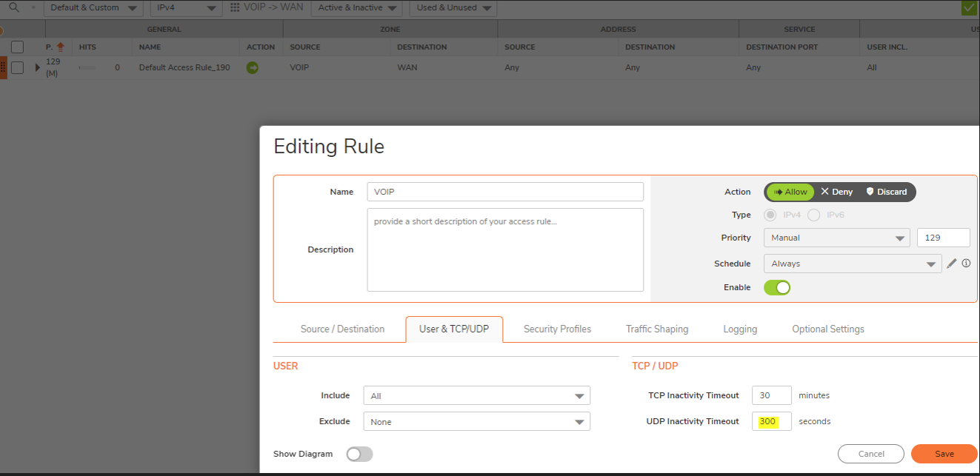This screenshot has width=980, height=476.
Task: Open the Used & Unused dropdown
Action: coord(453,8)
